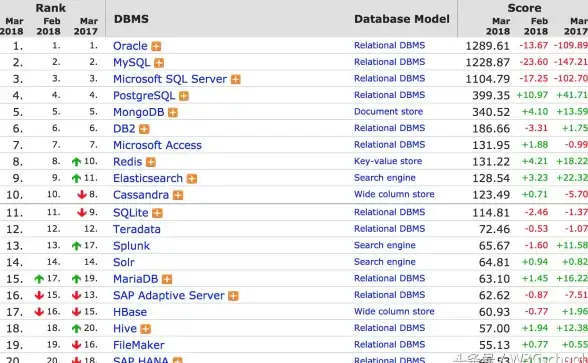
Task: Click green up arrow in Elasticsearch row
Action: [76, 178]
